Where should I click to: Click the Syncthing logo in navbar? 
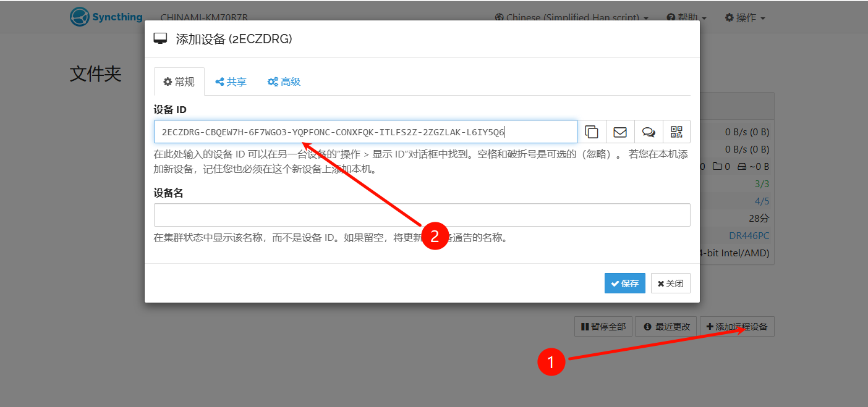point(106,17)
